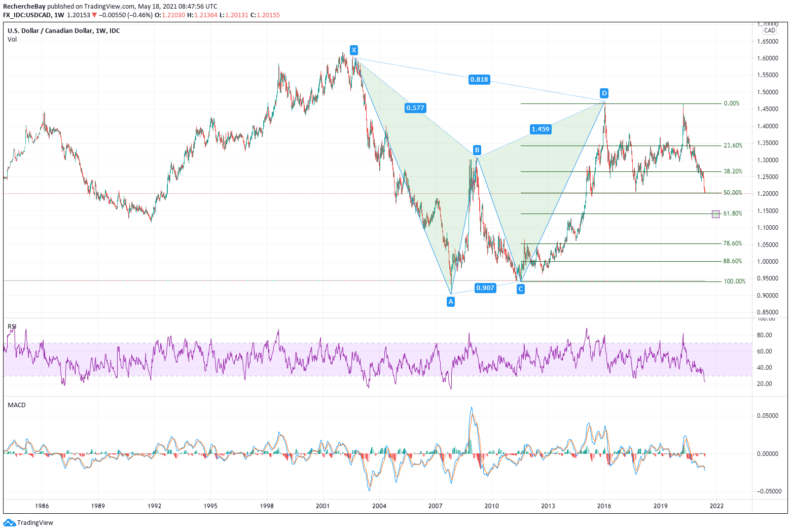
Task: Click the 0.818 ratio label
Action: pyautogui.click(x=479, y=79)
